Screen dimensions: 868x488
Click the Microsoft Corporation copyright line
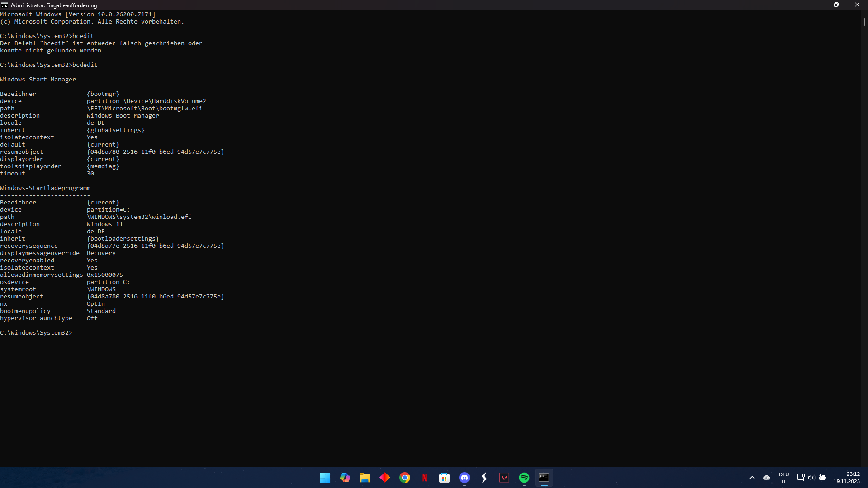coord(92,22)
